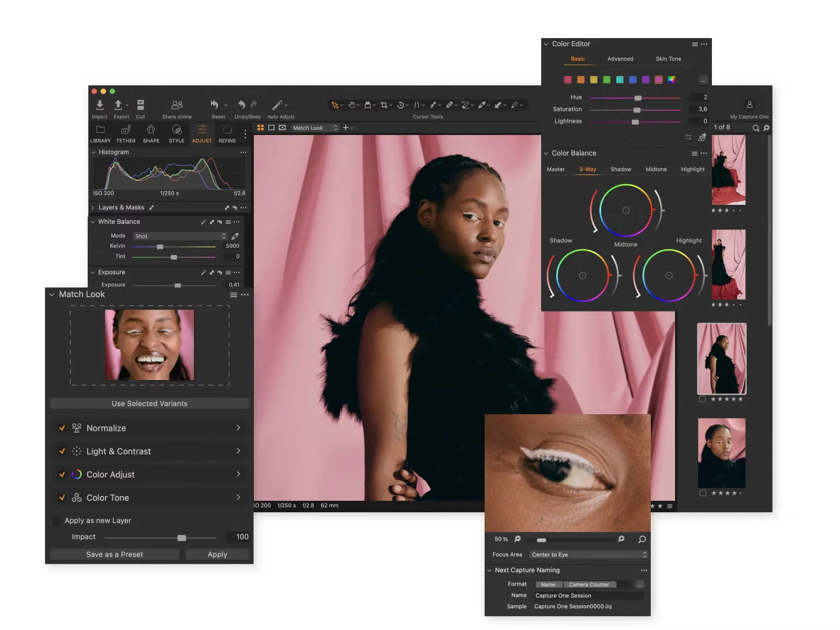Click the Apply button
Viewport: 840px width, 630px height.
click(217, 554)
